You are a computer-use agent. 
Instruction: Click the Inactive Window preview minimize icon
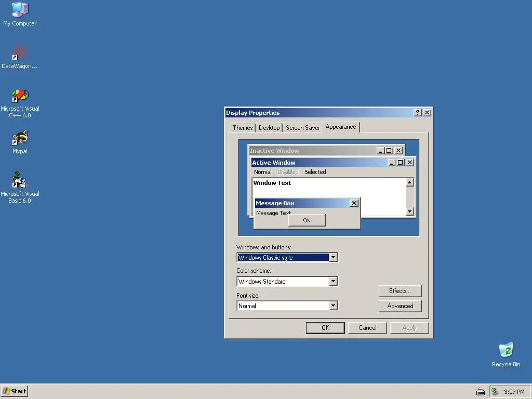coord(380,150)
